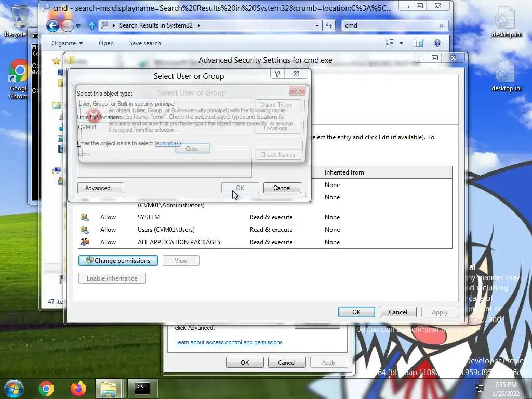Clear the cmd search box text
This screenshot has height=399, width=532.
pyautogui.click(x=441, y=26)
